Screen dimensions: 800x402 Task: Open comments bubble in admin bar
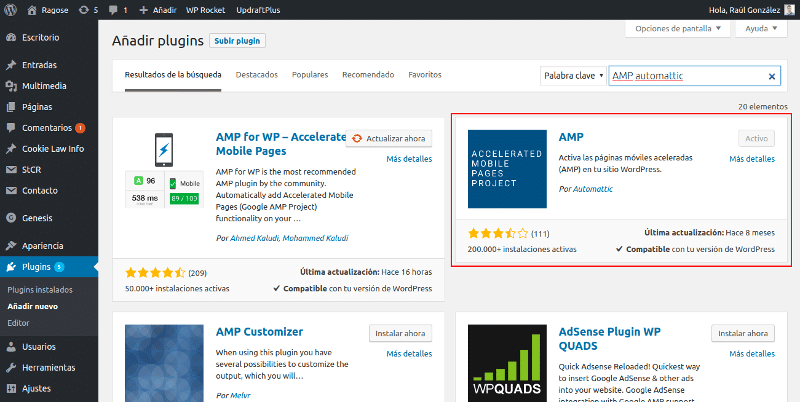click(x=119, y=10)
